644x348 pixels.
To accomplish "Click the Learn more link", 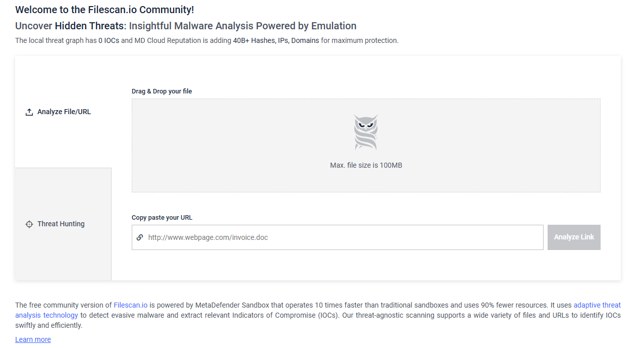I will pos(33,339).
